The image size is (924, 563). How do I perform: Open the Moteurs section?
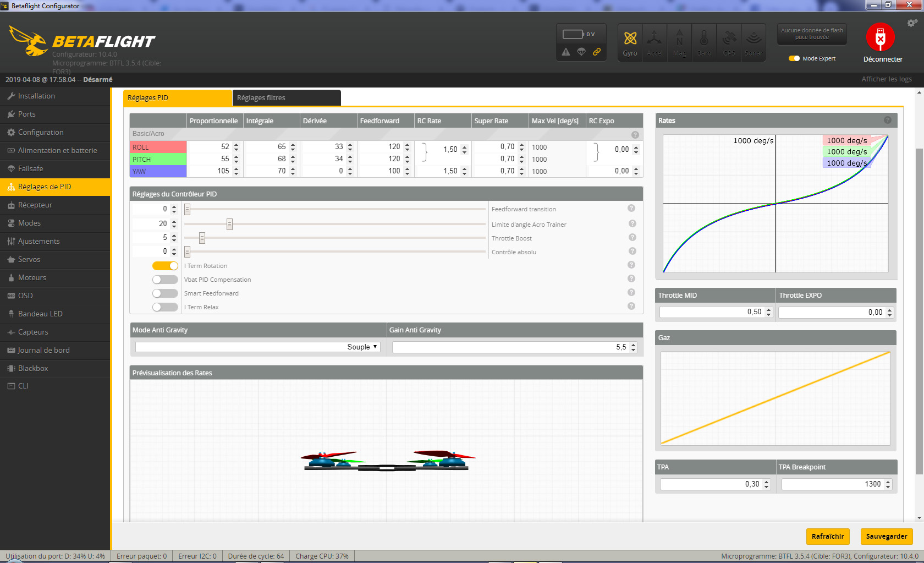pos(55,277)
